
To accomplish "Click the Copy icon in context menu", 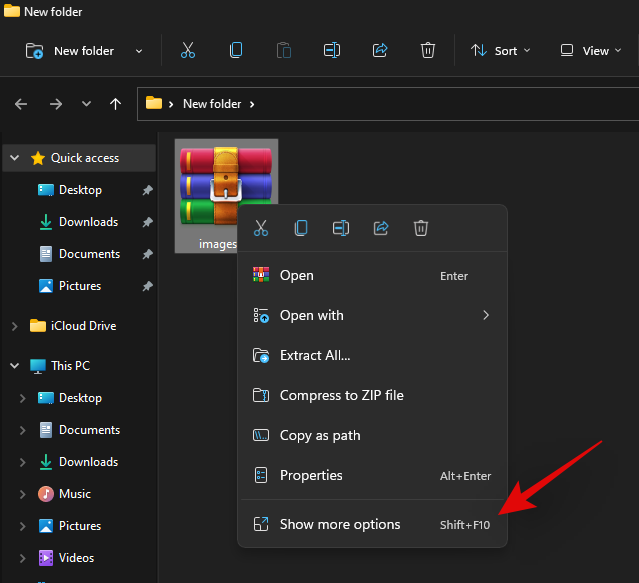I will pos(301,228).
